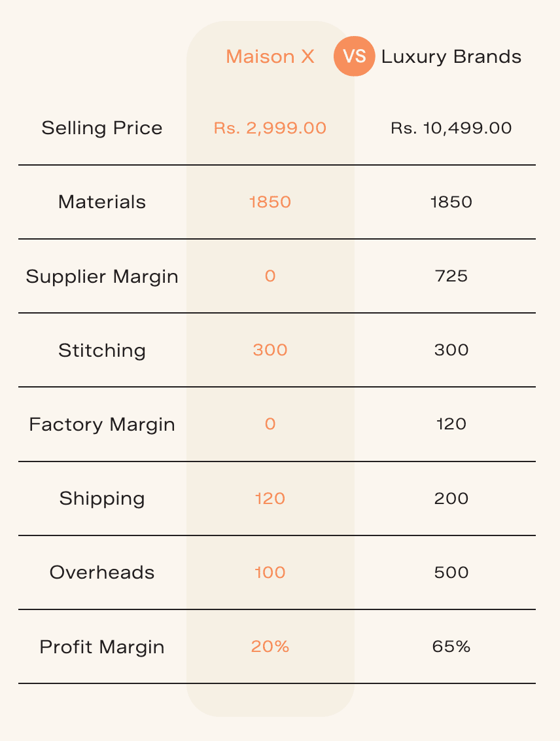
Task: Click Luxury Brands supplier margin 725
Action: [x=451, y=276]
